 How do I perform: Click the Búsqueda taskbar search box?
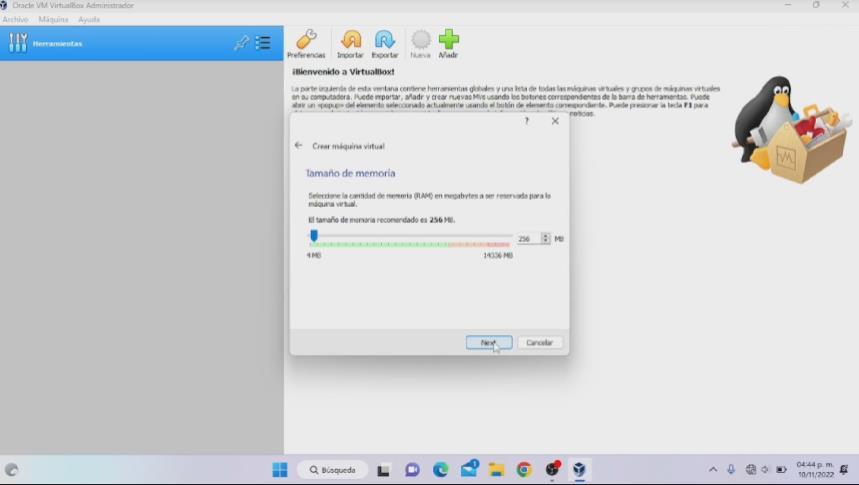[333, 470]
